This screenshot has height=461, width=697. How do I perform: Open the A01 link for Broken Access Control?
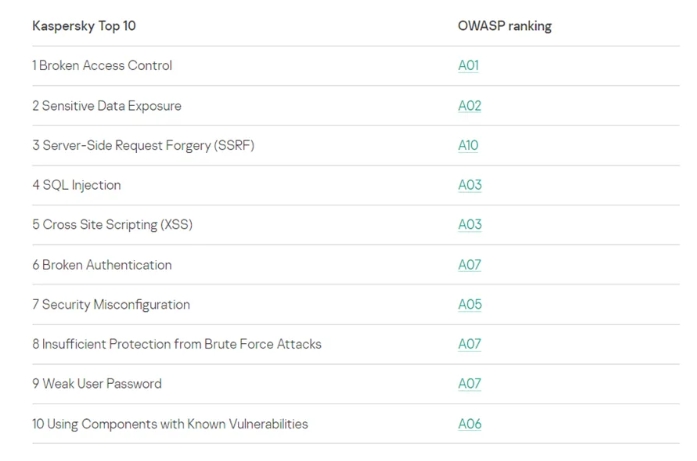pos(468,65)
